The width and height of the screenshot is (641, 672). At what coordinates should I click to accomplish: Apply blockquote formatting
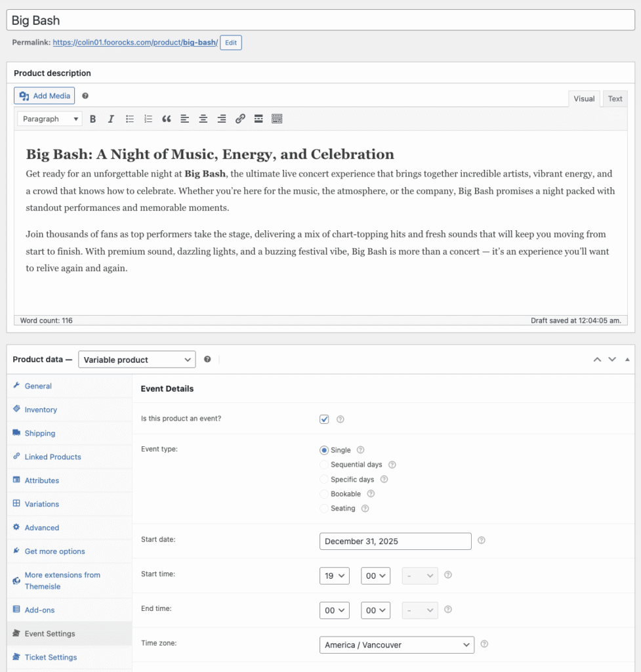[x=166, y=119]
